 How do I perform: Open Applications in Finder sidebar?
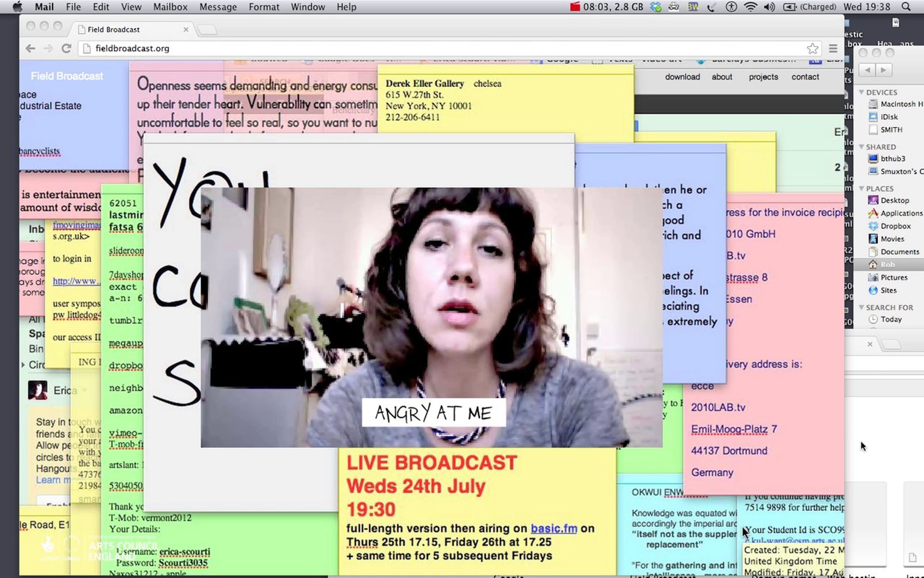pos(896,213)
